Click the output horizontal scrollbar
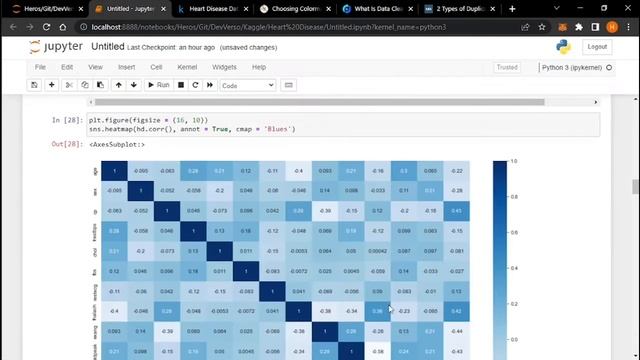Screen dimensions: 640x360 tap(320, 102)
